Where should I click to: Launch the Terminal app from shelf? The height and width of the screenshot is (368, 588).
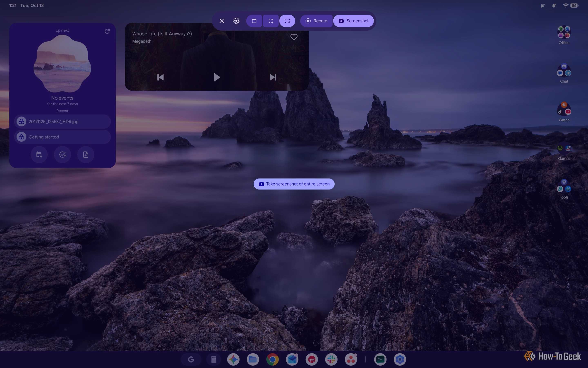tap(380, 359)
